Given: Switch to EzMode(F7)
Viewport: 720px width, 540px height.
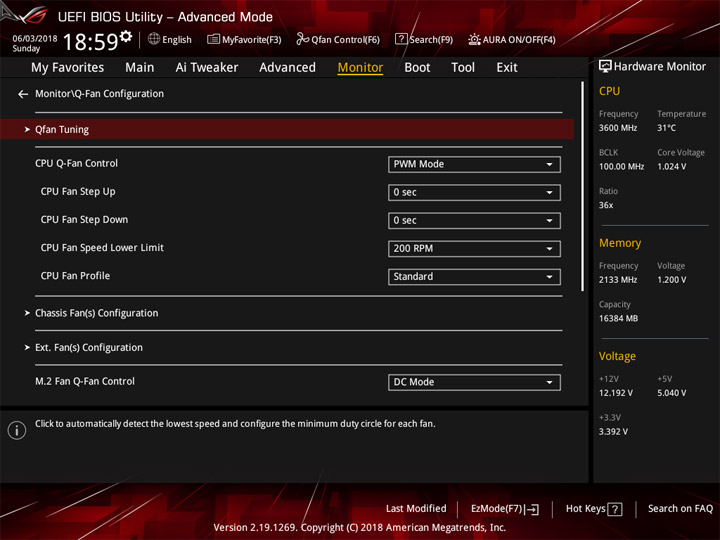Looking at the screenshot, I should (505, 509).
